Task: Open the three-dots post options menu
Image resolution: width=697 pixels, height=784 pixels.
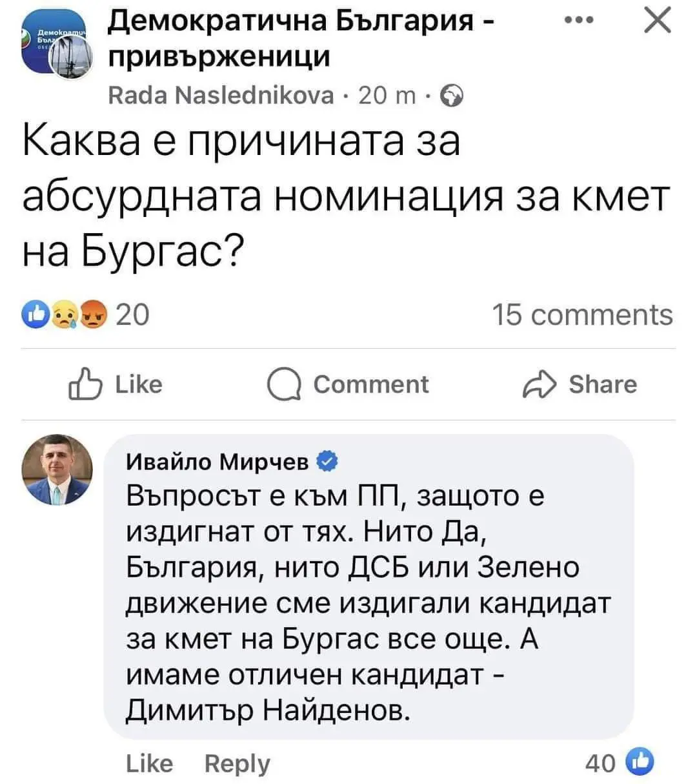Action: (x=578, y=21)
